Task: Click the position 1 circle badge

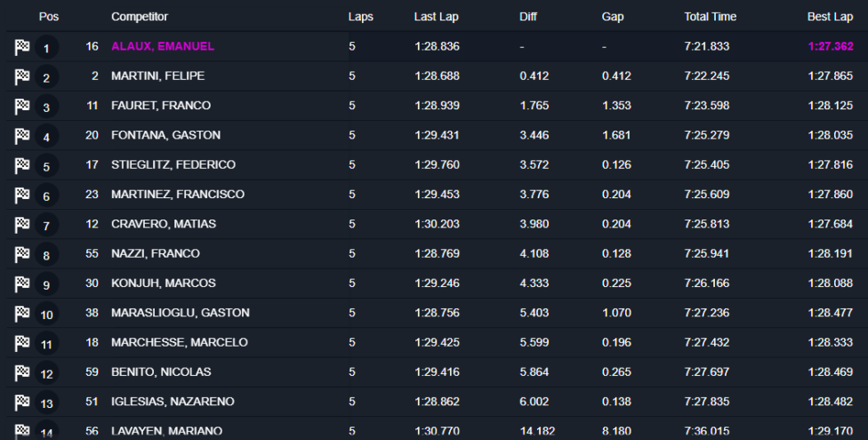Action: (46, 48)
